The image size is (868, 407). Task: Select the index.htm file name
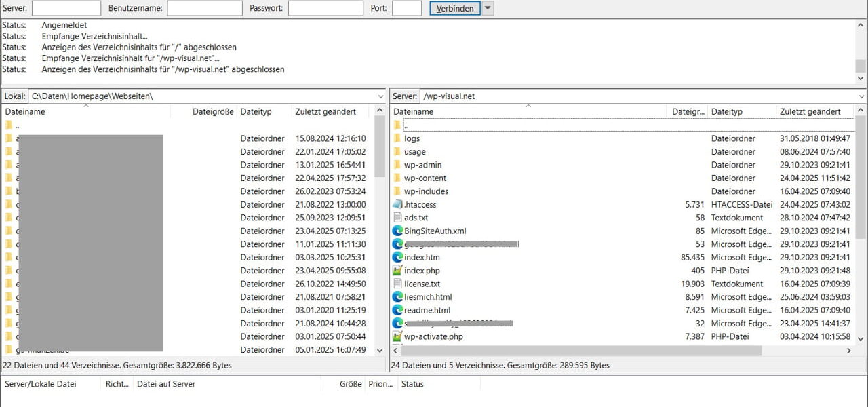click(422, 257)
